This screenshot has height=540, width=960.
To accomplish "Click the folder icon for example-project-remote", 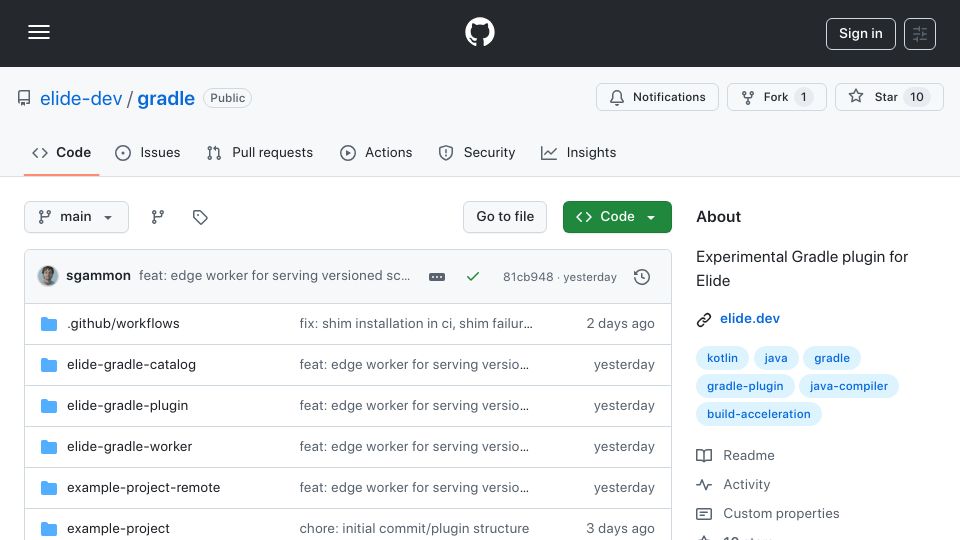I will (x=49, y=488).
